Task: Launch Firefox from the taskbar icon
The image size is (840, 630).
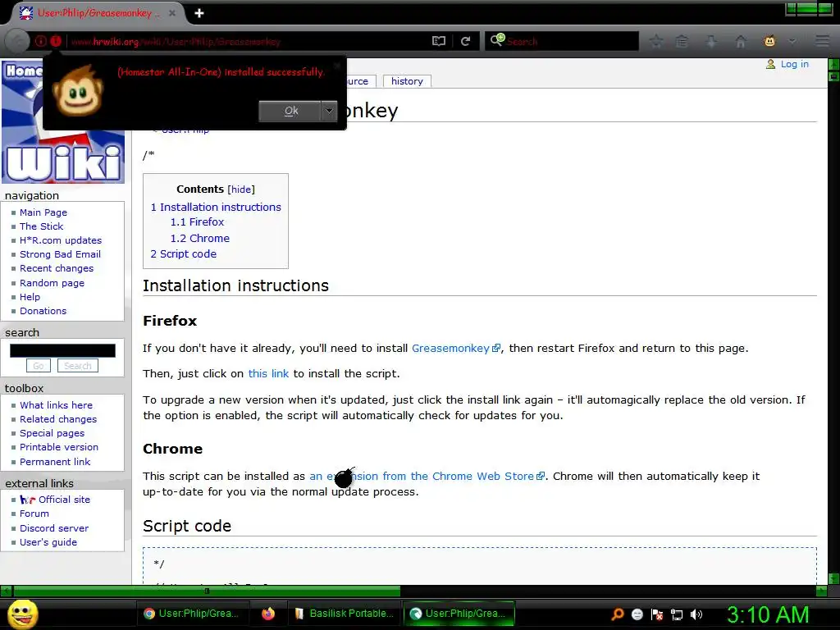Action: [x=268, y=614]
